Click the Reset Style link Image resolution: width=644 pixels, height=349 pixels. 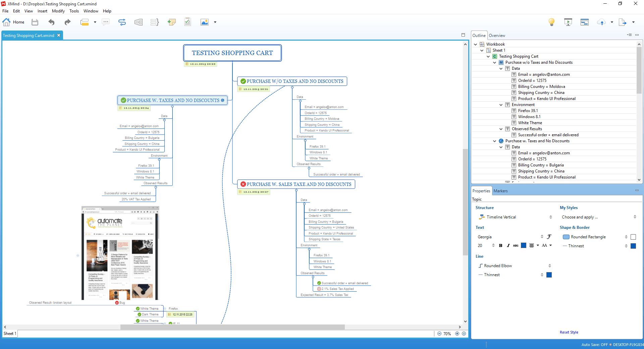point(569,332)
